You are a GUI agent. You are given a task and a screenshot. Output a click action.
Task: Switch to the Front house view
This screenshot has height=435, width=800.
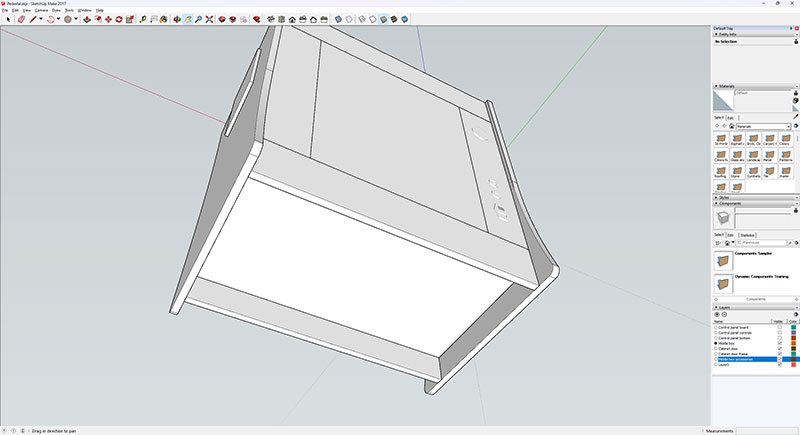[x=292, y=19]
